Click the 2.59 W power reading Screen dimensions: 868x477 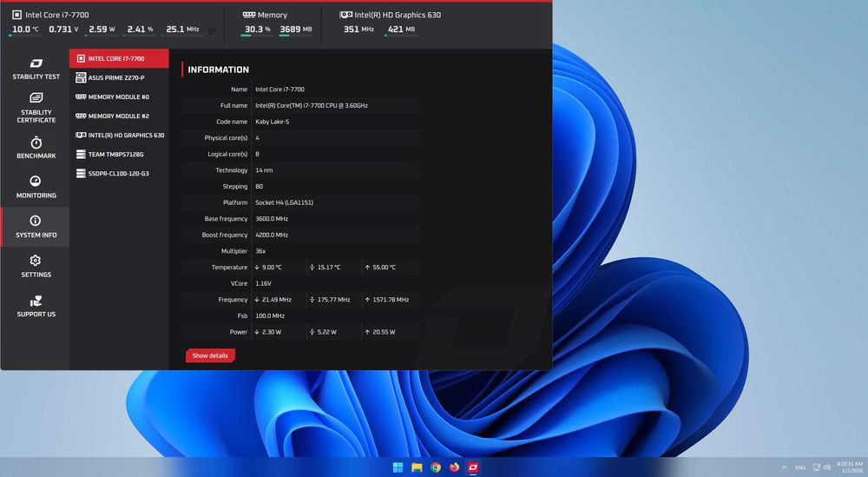point(102,30)
